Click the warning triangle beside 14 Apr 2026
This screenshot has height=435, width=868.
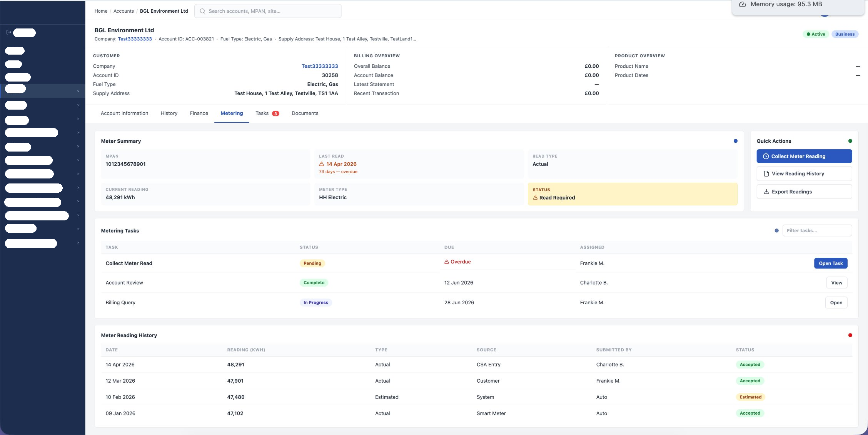tap(322, 164)
